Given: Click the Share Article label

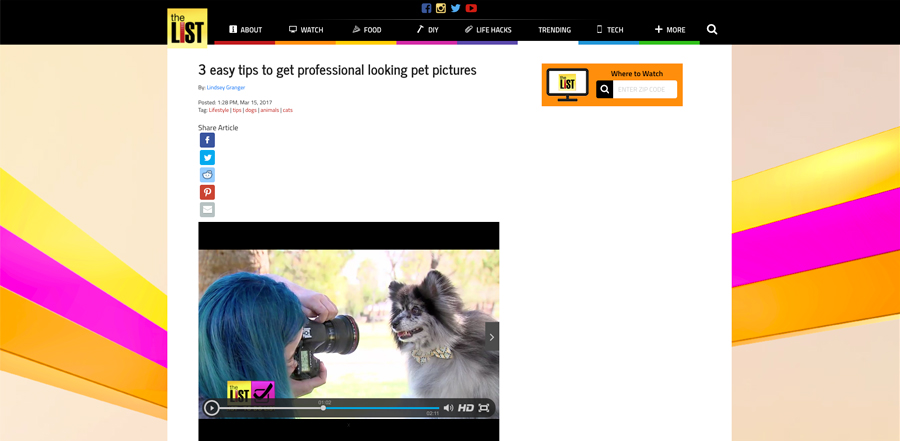Looking at the screenshot, I should click(x=218, y=127).
